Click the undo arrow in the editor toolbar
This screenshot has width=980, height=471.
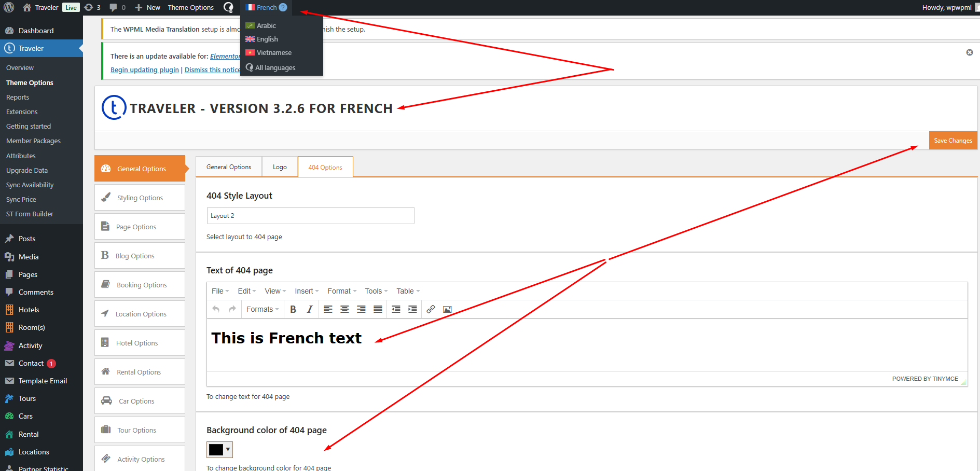click(216, 309)
